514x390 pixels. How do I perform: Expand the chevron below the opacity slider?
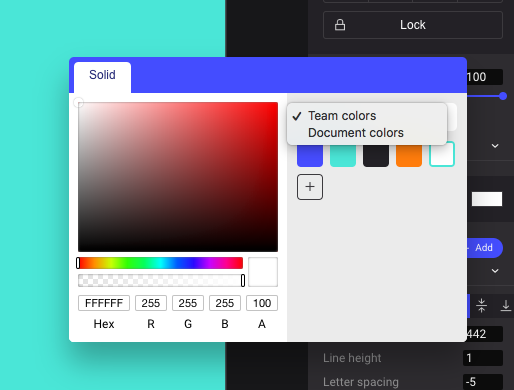(x=495, y=146)
